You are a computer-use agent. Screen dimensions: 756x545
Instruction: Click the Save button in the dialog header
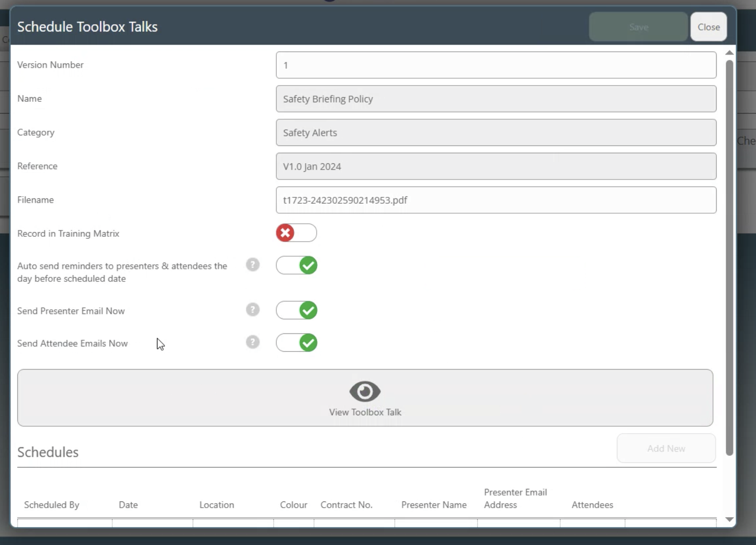pos(638,27)
